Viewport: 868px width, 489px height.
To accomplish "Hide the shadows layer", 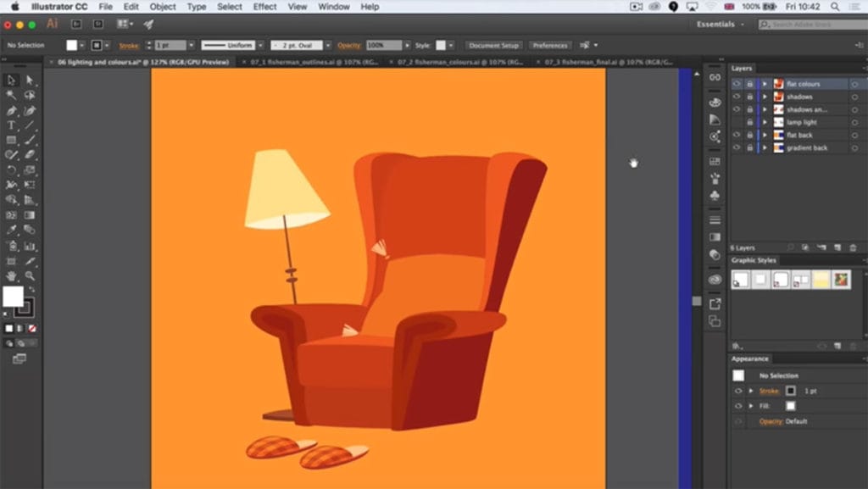I will click(736, 97).
